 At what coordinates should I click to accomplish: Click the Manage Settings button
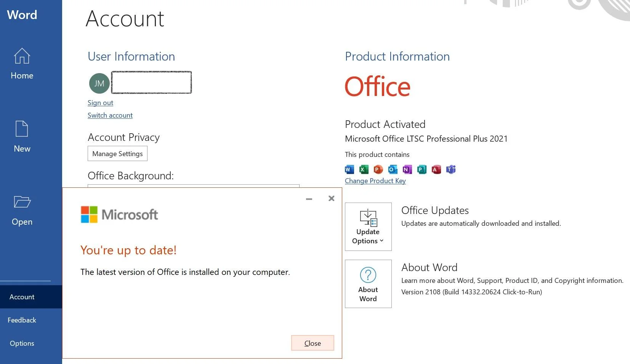point(117,153)
